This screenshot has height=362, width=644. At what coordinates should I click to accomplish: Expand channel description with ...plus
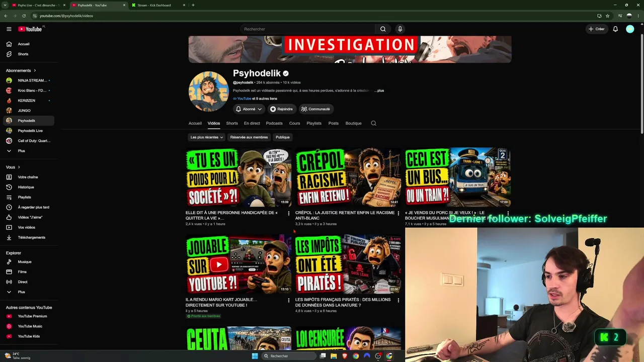[x=379, y=90]
